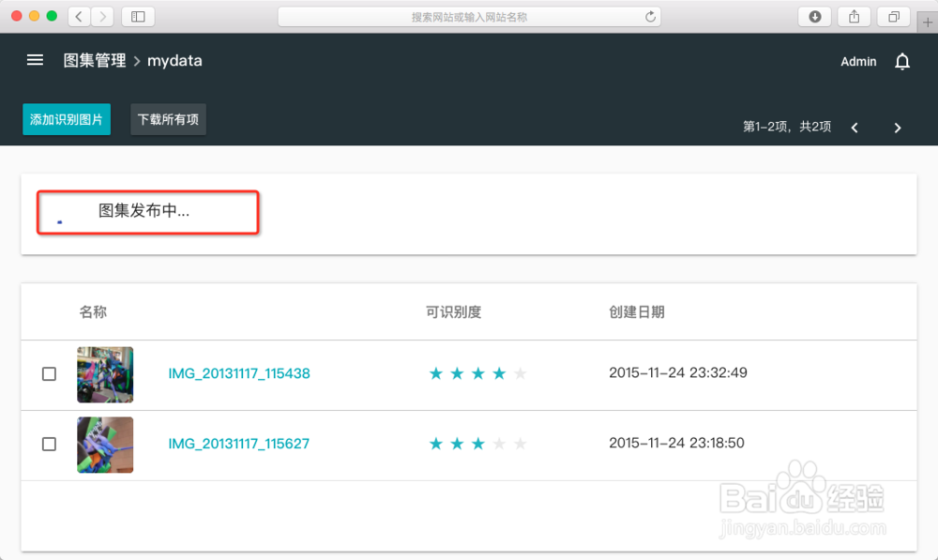
Task: Open the notifications bell
Action: 902,61
